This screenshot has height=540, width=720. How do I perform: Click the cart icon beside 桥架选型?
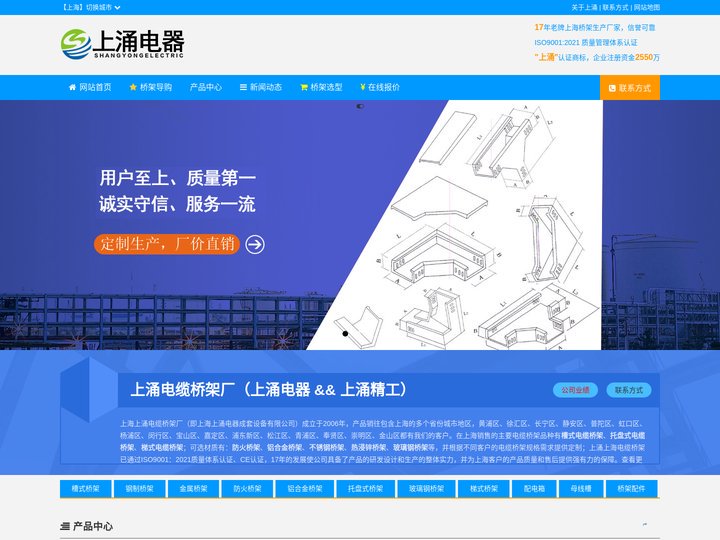click(304, 87)
